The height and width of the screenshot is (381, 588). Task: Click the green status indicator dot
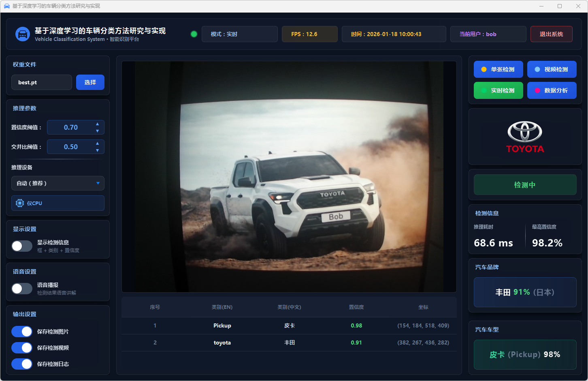[194, 34]
